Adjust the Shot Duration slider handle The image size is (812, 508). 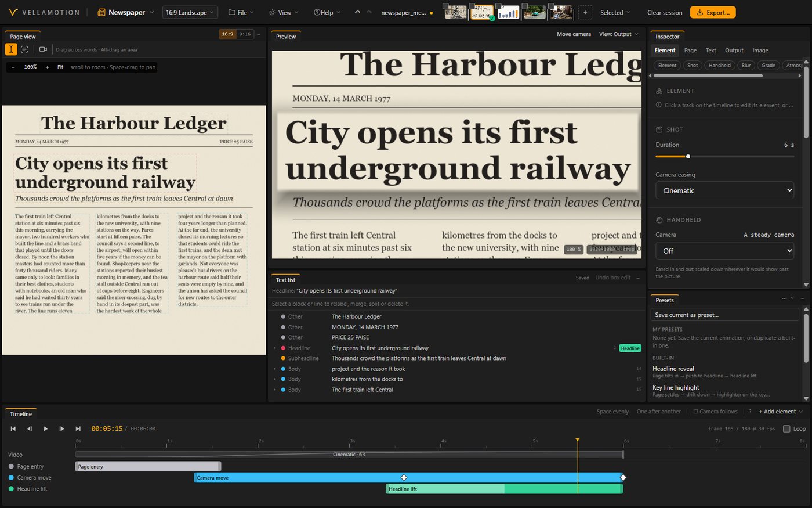point(688,156)
